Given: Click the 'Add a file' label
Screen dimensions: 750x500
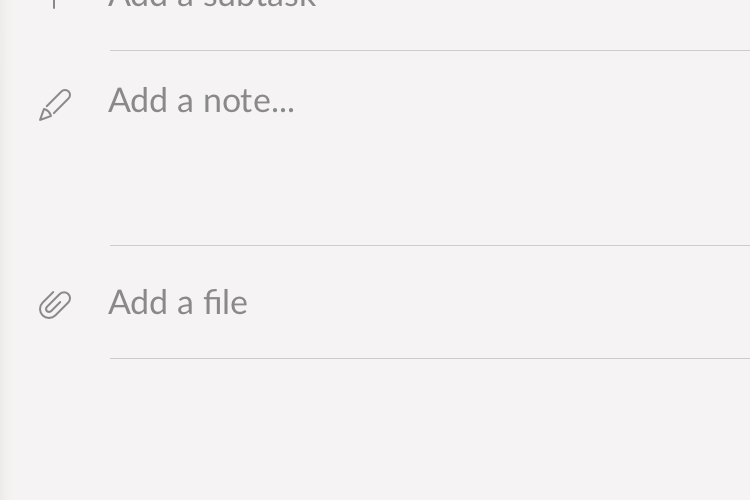Looking at the screenshot, I should pyautogui.click(x=178, y=302).
